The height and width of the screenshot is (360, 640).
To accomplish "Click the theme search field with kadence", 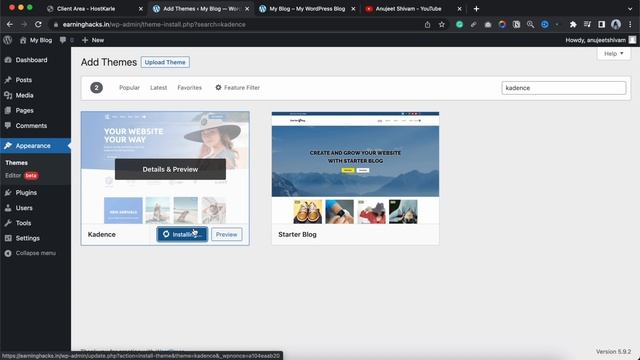I will tap(564, 88).
